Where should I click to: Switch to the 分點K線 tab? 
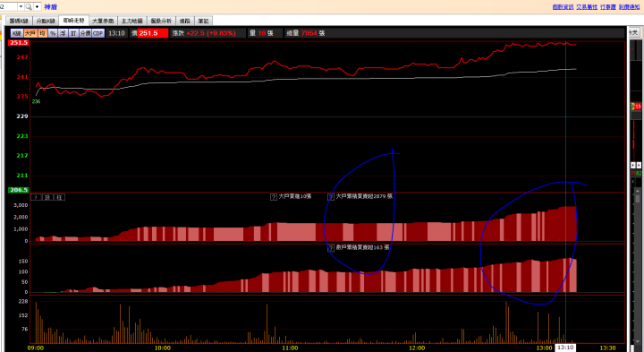(x=46, y=21)
